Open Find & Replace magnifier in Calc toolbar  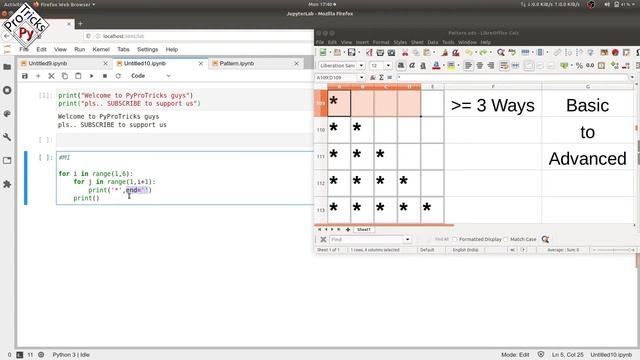click(501, 52)
